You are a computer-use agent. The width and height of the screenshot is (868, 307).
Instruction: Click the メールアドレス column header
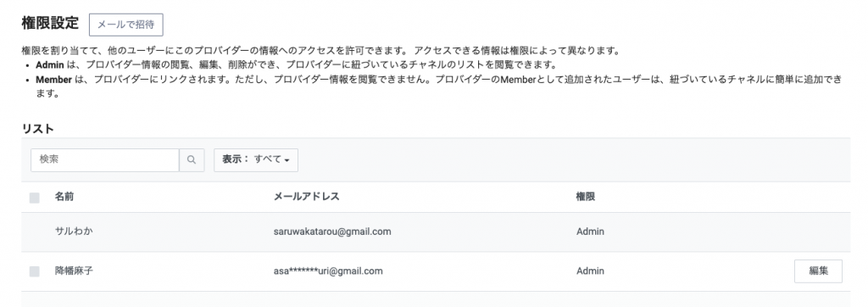306,197
